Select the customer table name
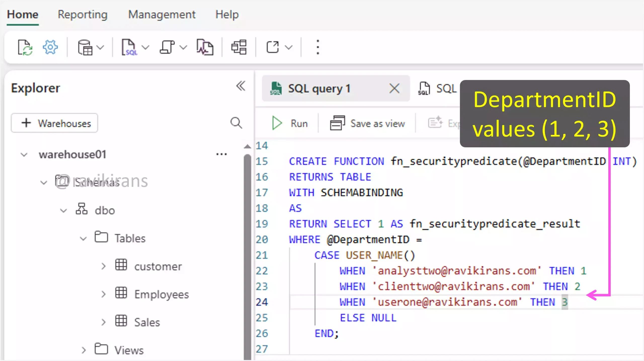 [158, 266]
